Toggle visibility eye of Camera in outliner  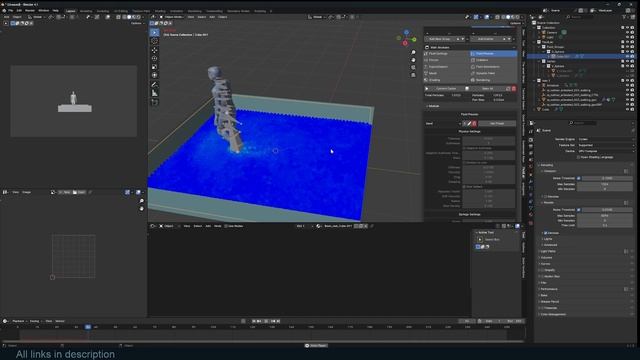(627, 32)
